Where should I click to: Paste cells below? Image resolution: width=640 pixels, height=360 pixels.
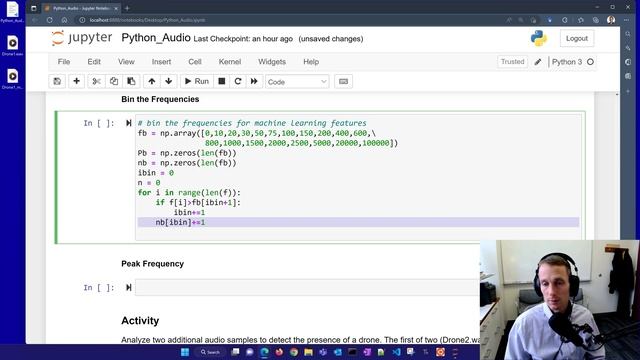(131, 81)
